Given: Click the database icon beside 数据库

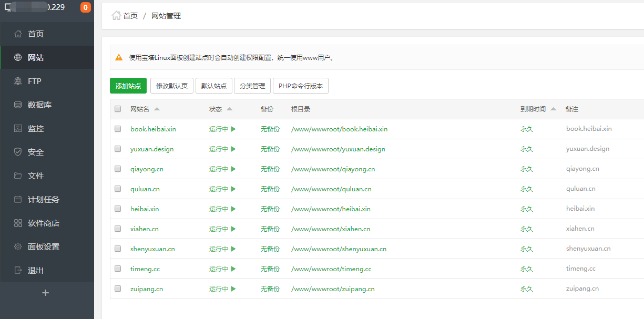Looking at the screenshot, I should [18, 105].
